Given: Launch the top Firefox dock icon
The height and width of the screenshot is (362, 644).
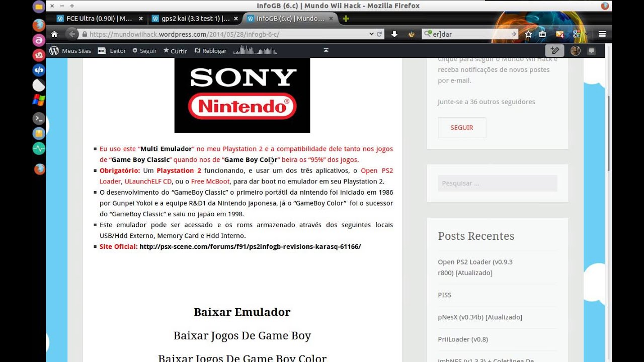Looking at the screenshot, I should coord(39,25).
